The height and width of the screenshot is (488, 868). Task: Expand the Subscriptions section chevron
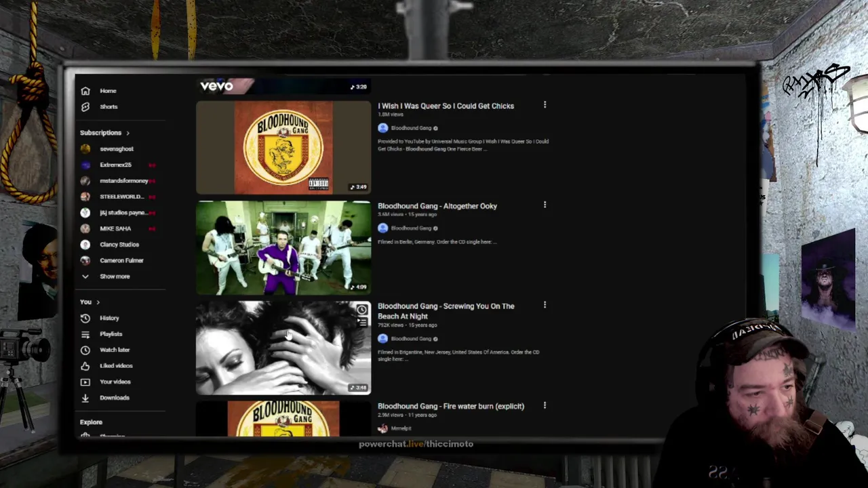[x=127, y=133]
